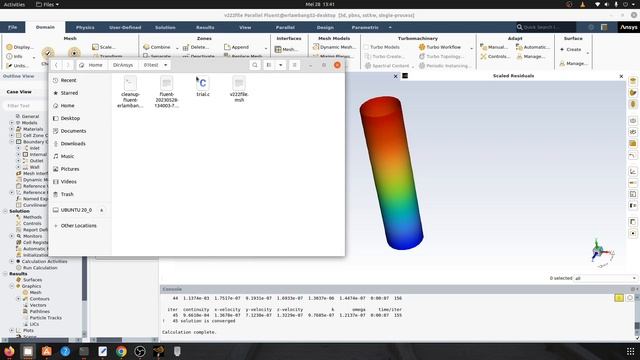Open Ubuntu Software from the dock
The height and width of the screenshot is (360, 640).
(x=47, y=351)
